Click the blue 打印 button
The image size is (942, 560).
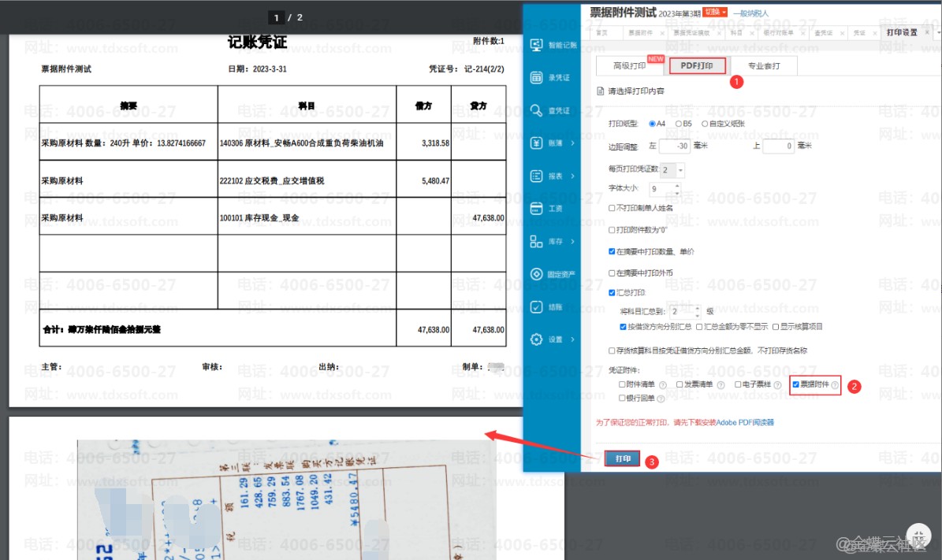pyautogui.click(x=623, y=458)
